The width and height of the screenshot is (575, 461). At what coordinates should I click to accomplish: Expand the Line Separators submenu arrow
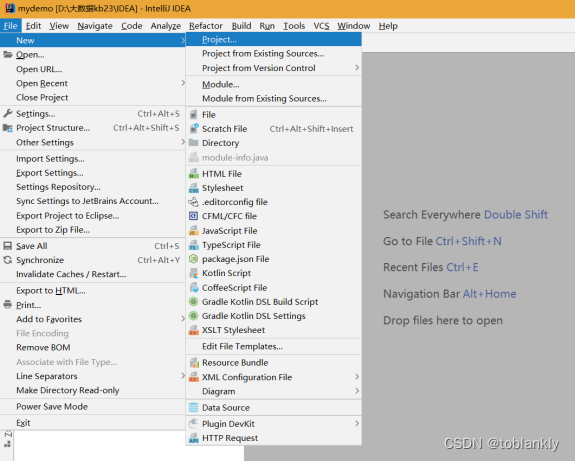coord(183,376)
